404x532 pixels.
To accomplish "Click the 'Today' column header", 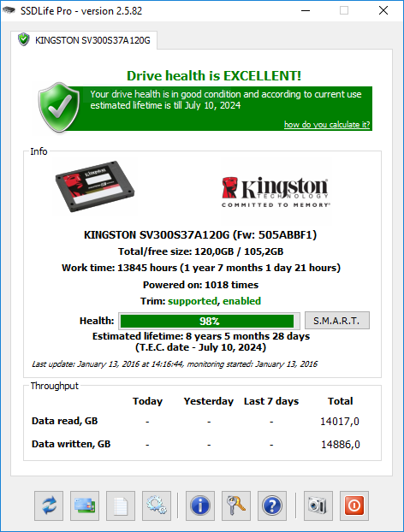I will pos(147,401).
